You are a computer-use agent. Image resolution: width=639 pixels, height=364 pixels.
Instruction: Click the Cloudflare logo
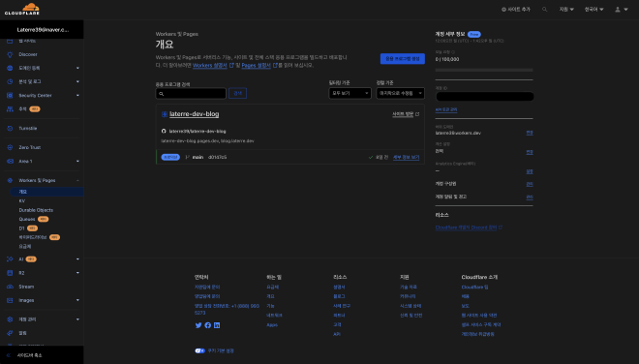[x=22, y=9]
